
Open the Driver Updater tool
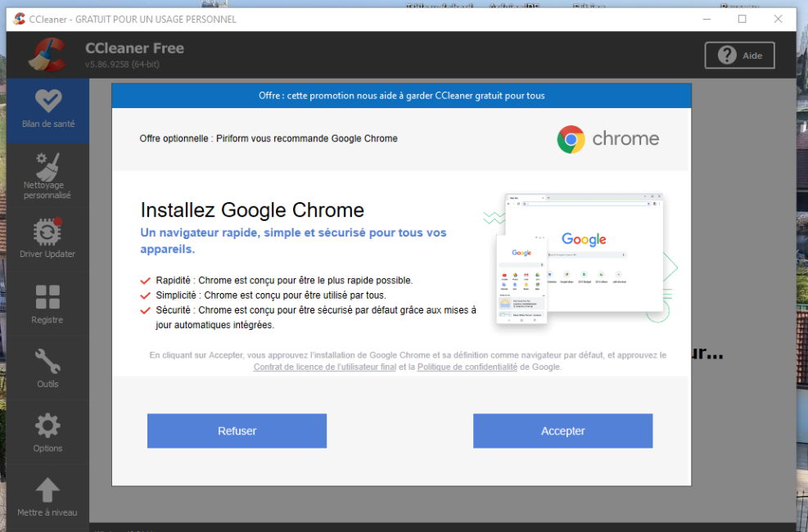pos(48,240)
